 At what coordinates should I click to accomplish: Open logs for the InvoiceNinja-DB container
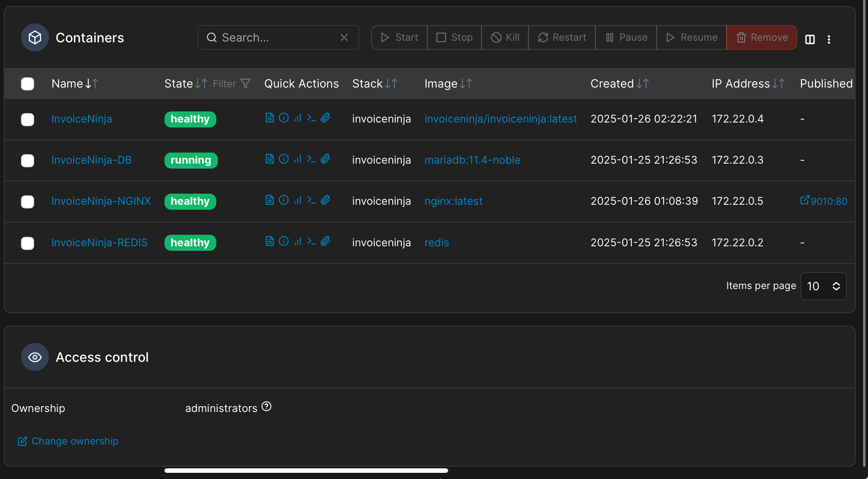pos(269,159)
